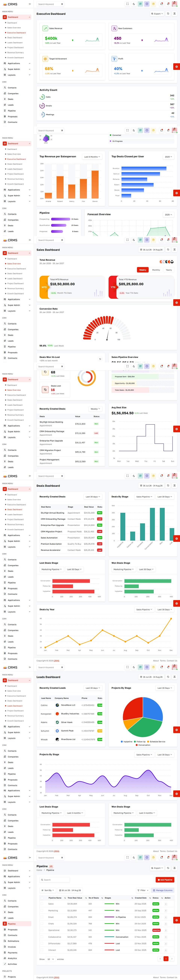This screenshot has height=980, width=180.
Task: Open the Last 6 Months dropdown
Action: click(x=92, y=157)
